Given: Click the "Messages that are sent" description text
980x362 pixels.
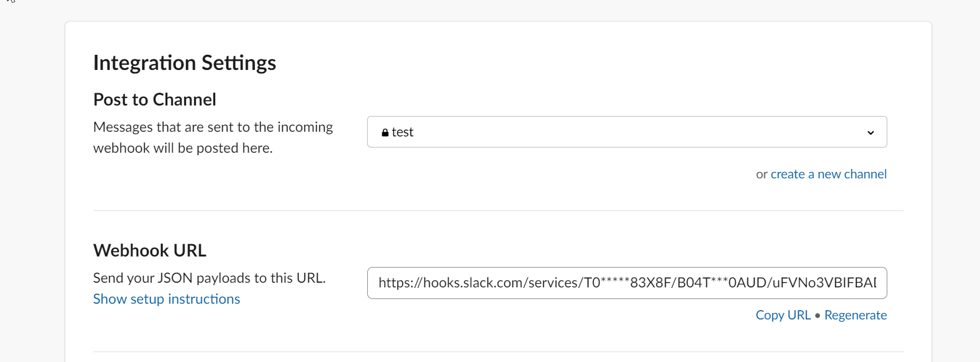Looking at the screenshot, I should click(x=213, y=127).
